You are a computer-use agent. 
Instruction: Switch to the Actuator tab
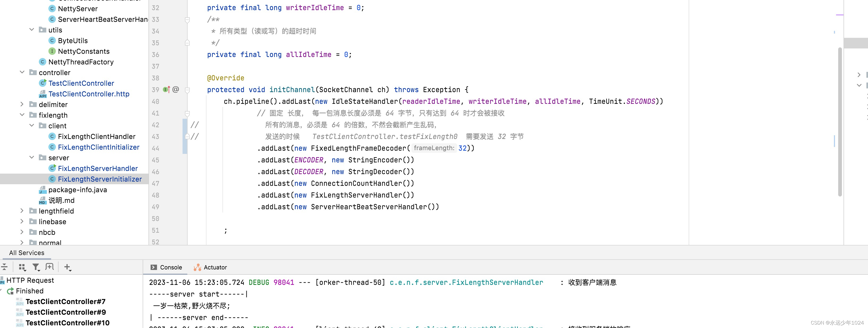[210, 267]
